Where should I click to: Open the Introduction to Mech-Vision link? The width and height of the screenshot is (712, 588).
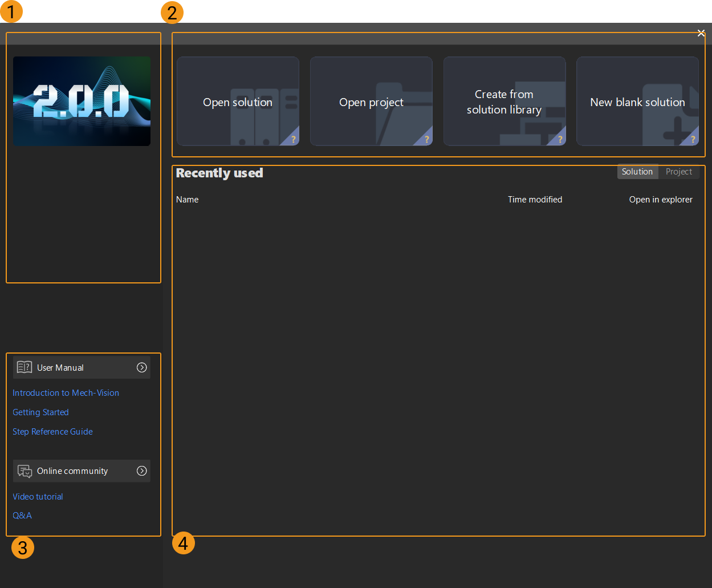pos(66,393)
